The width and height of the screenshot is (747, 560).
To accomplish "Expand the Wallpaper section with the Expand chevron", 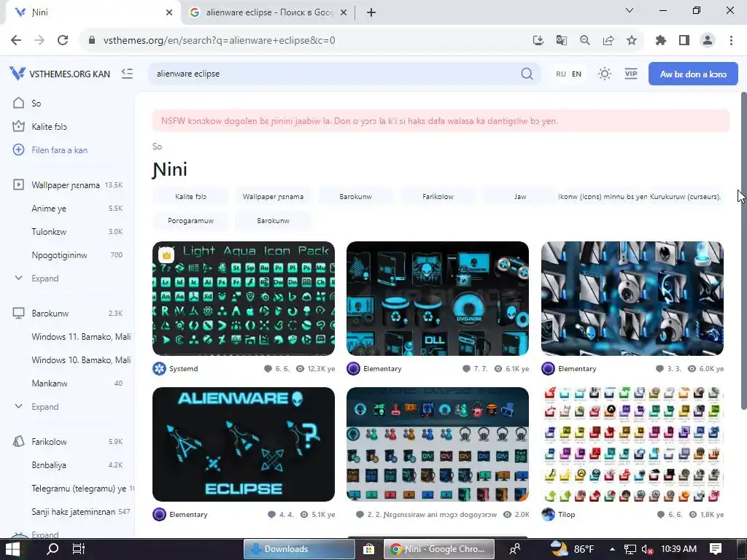I will click(18, 278).
